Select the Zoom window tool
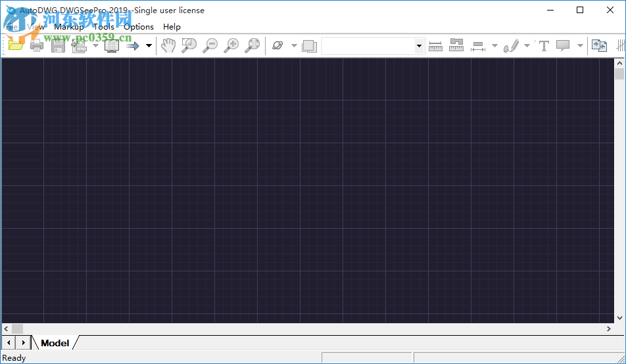The height and width of the screenshot is (364, 626). (189, 45)
